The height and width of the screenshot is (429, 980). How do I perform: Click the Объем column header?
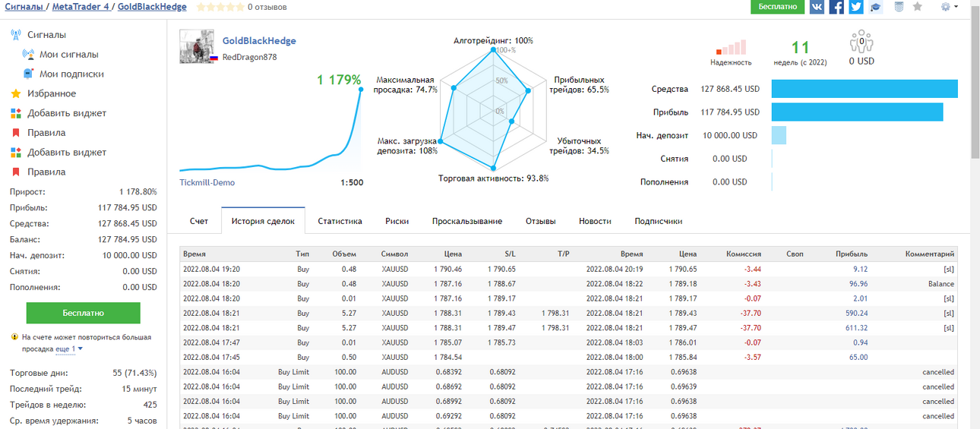(344, 254)
